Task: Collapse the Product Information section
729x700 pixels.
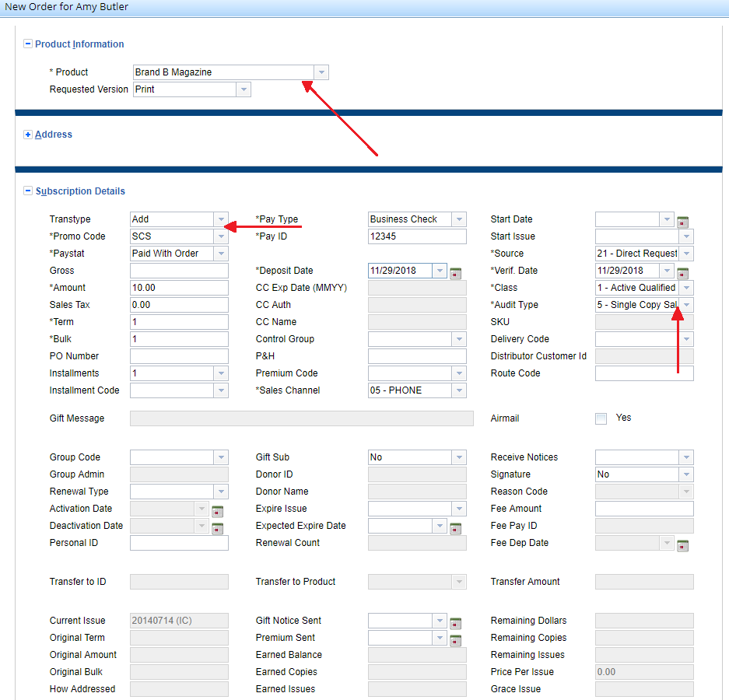Action: click(x=28, y=44)
